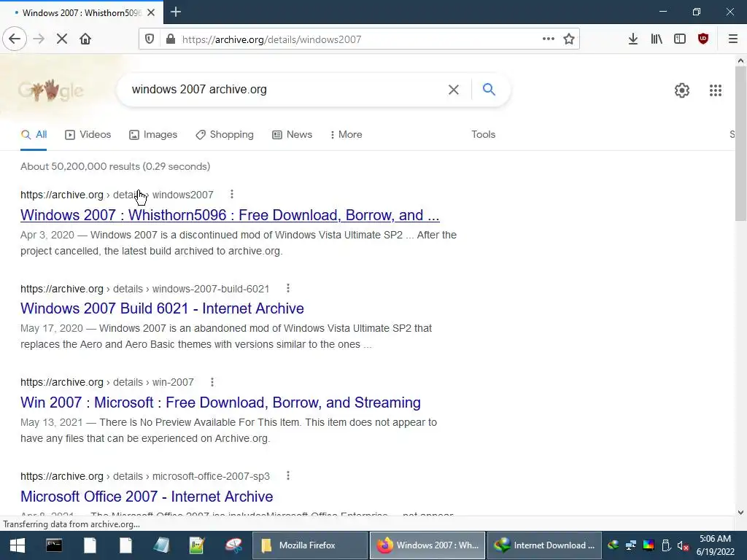747x560 pixels.
Task: Switch to the News tab
Action: click(x=292, y=135)
